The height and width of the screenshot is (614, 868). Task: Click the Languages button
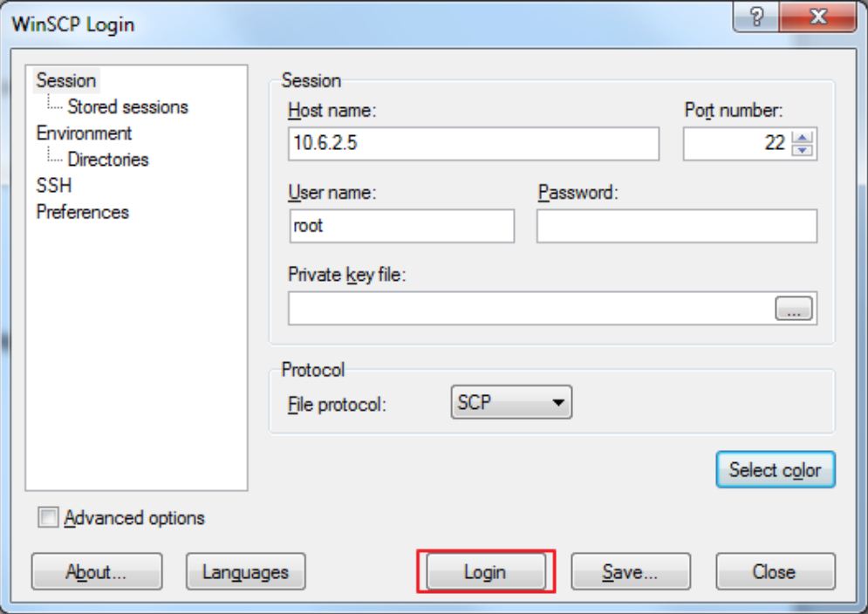coord(245,572)
